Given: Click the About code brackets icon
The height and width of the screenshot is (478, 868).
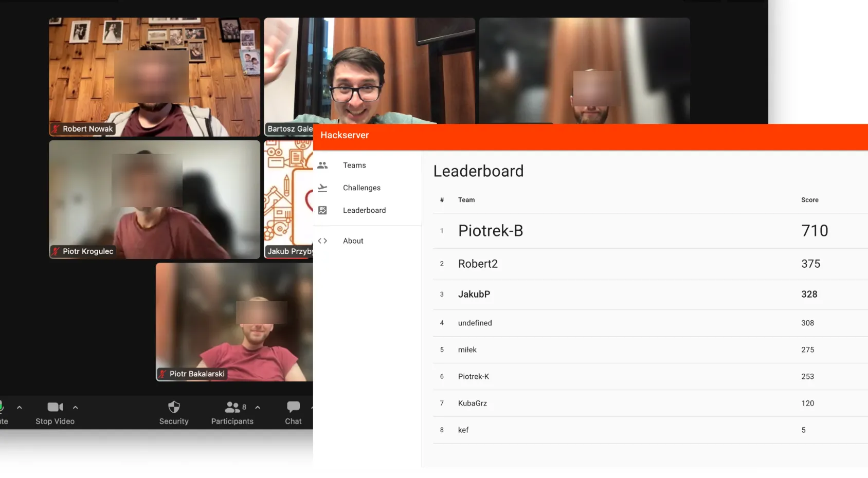Looking at the screenshot, I should point(322,241).
